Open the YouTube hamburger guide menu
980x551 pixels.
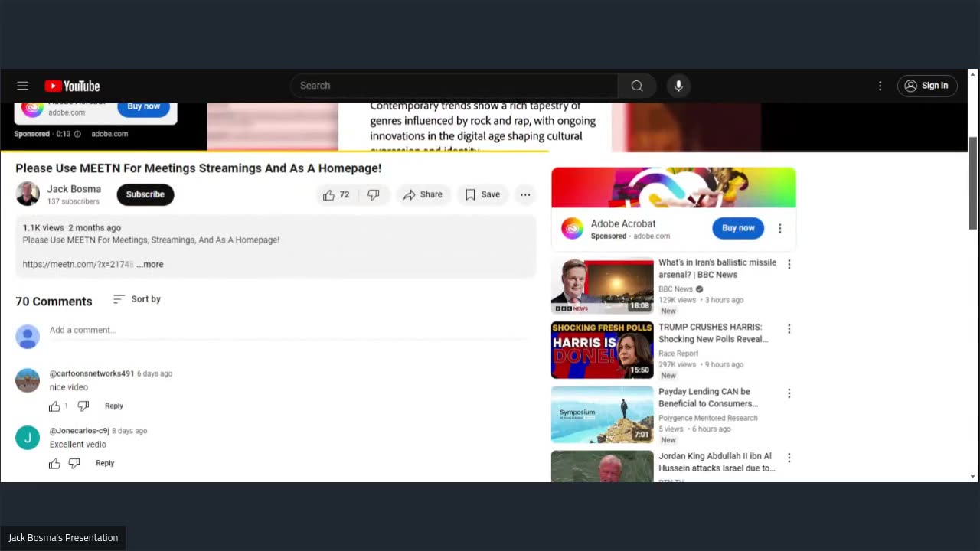23,86
